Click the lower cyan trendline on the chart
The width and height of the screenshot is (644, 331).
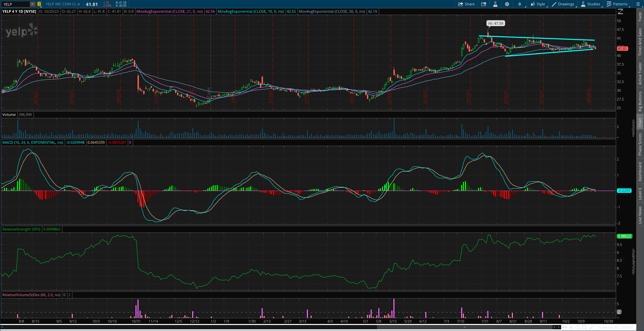pyautogui.click(x=550, y=53)
